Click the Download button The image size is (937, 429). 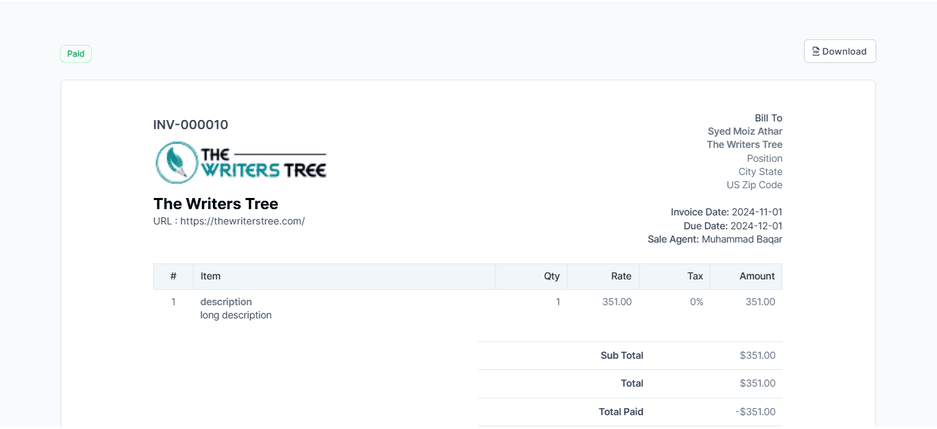click(840, 51)
